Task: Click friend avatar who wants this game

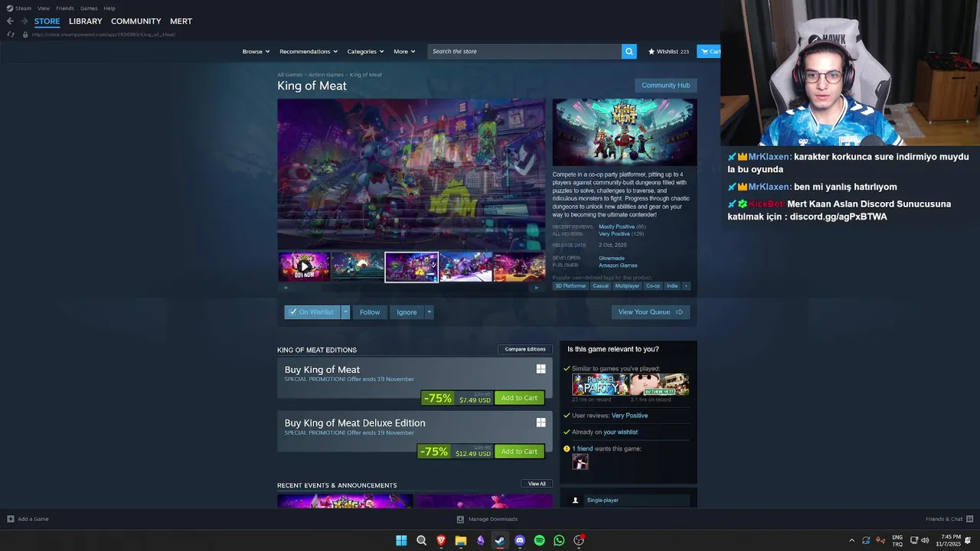Action: pos(580,461)
